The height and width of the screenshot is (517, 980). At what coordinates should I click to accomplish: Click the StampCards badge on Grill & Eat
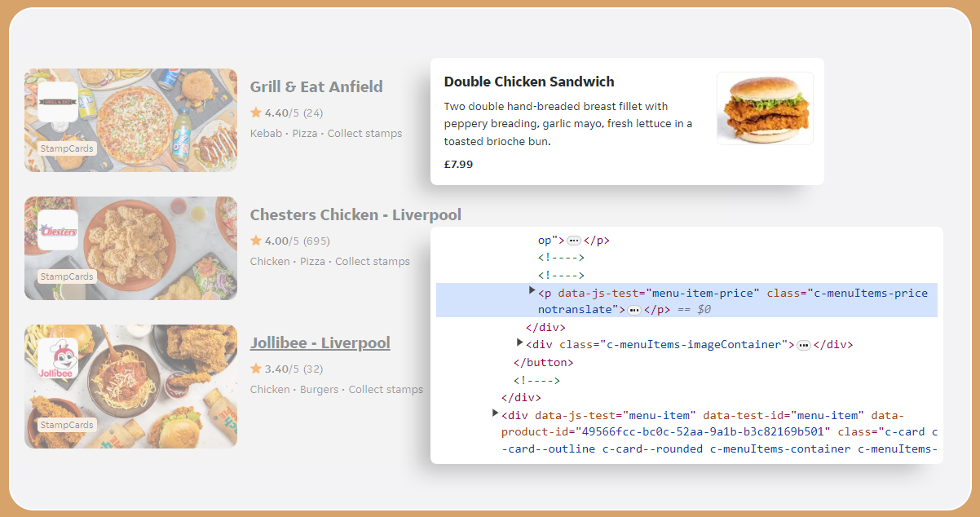tap(68, 148)
